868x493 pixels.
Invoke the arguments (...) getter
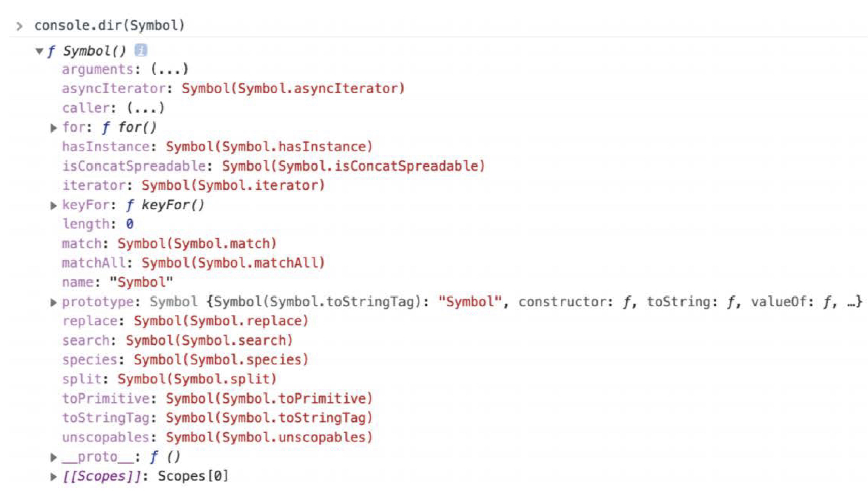click(170, 69)
